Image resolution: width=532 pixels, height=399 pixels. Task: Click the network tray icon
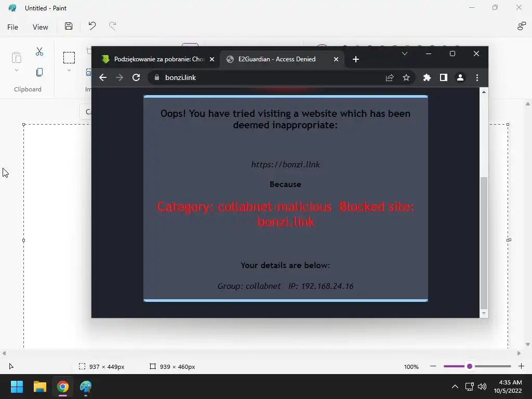[469, 387]
